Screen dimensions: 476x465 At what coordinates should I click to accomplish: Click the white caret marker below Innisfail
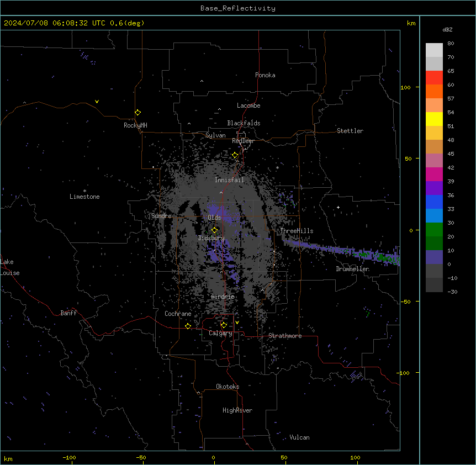(x=221, y=192)
